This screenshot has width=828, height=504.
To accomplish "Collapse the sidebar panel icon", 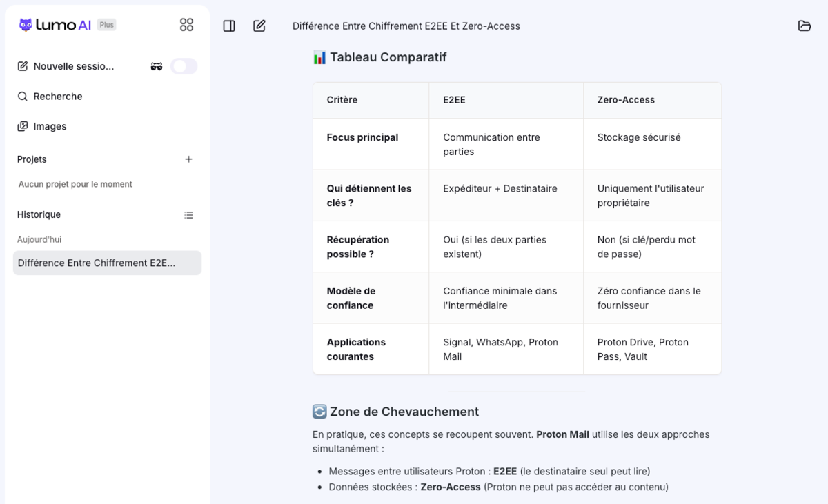I will point(229,26).
